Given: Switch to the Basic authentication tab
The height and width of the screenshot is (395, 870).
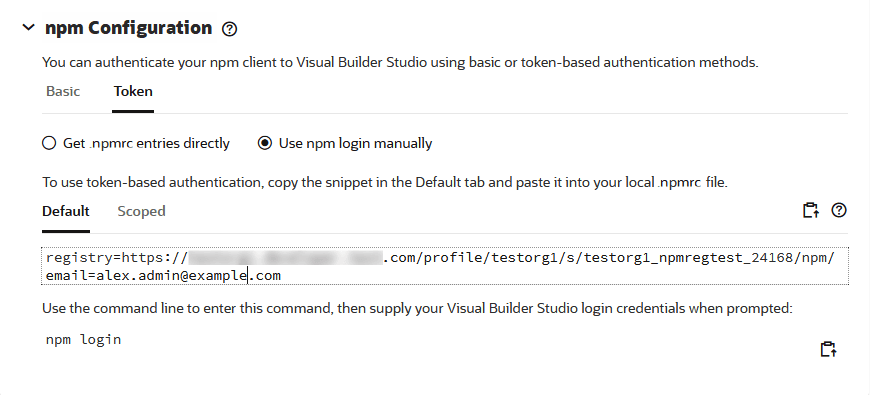Looking at the screenshot, I should tap(63, 92).
